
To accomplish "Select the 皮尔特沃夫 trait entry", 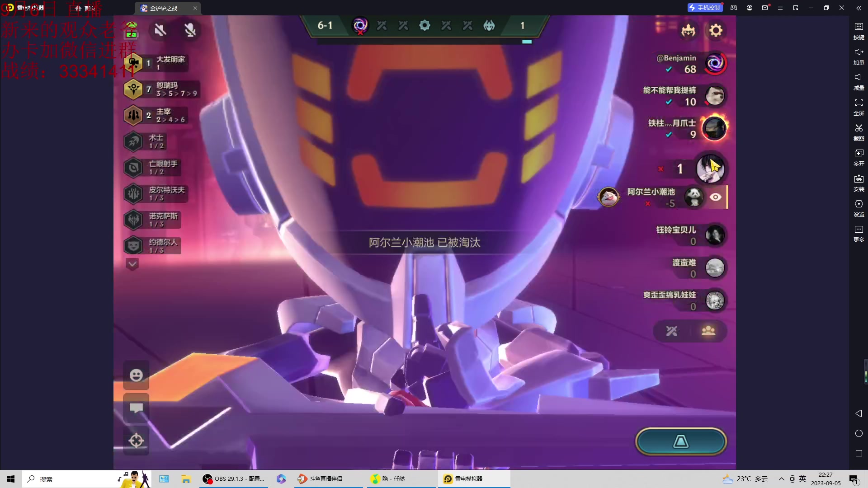I will click(156, 193).
